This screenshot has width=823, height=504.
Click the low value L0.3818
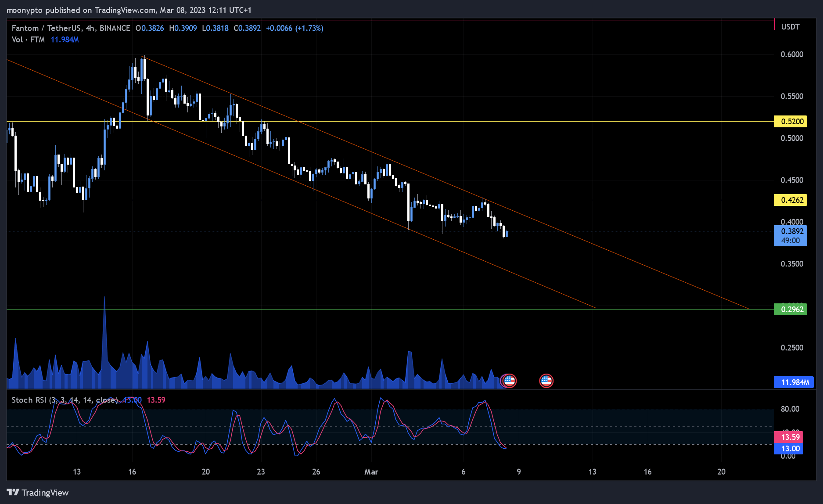tap(215, 28)
